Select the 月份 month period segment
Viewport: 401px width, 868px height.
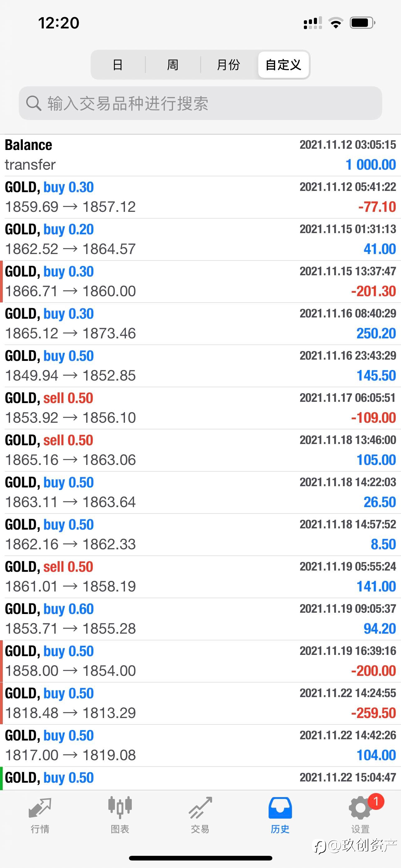(228, 65)
